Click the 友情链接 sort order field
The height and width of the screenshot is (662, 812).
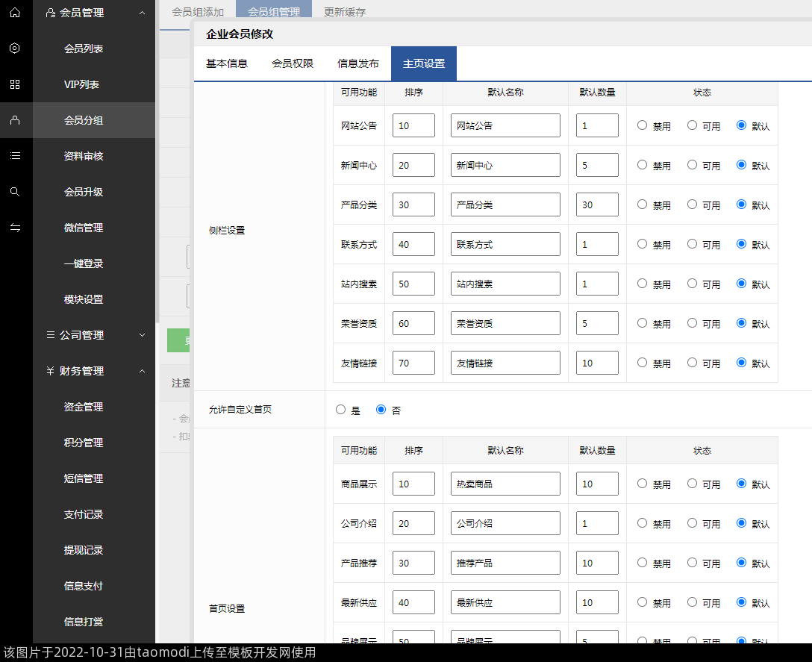[x=413, y=363]
